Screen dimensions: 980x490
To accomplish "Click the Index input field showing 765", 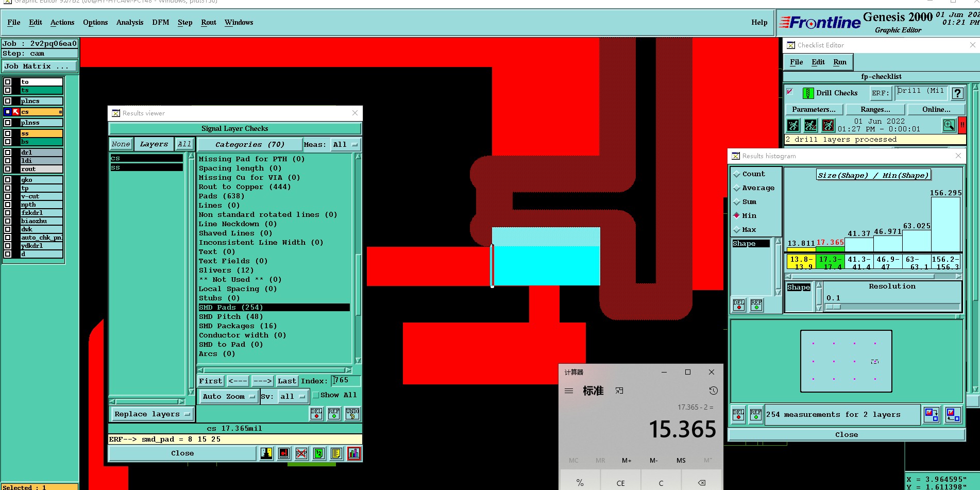I will pos(346,381).
